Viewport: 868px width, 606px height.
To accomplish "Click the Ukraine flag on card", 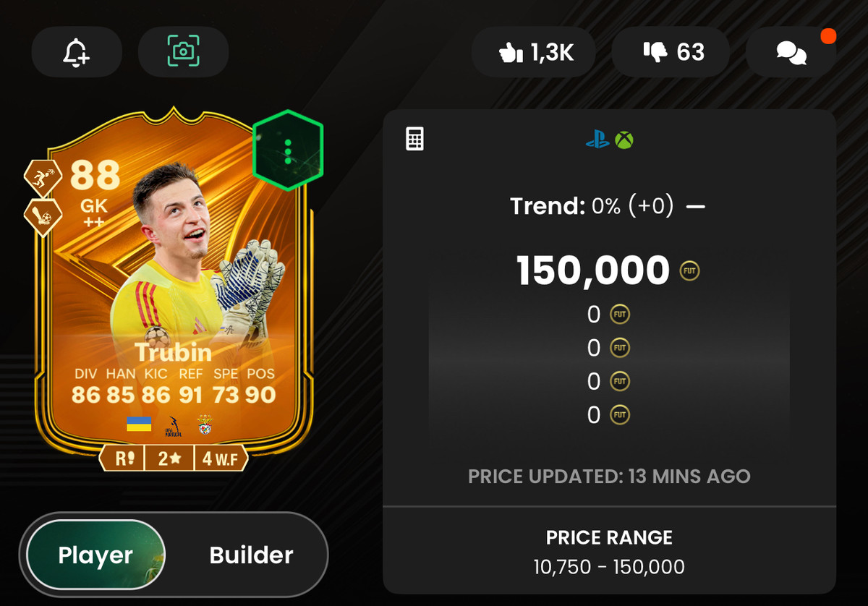I will 139,424.
